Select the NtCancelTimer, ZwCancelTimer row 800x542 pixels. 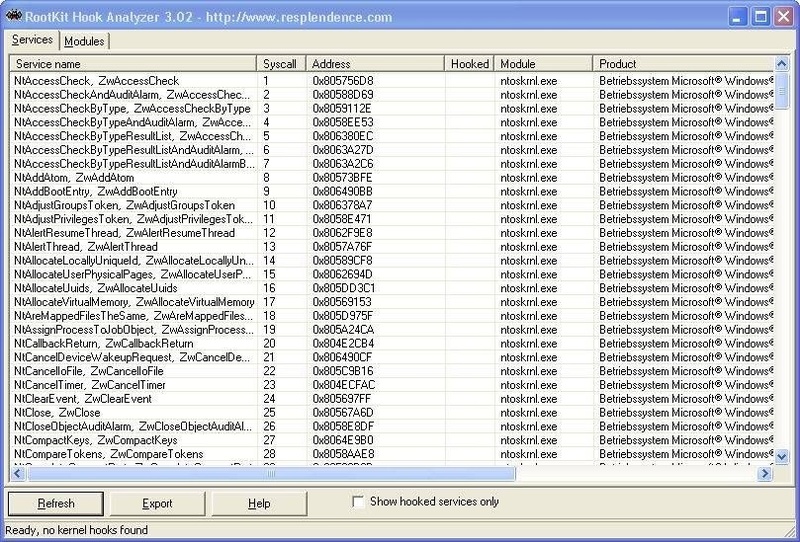392,384
